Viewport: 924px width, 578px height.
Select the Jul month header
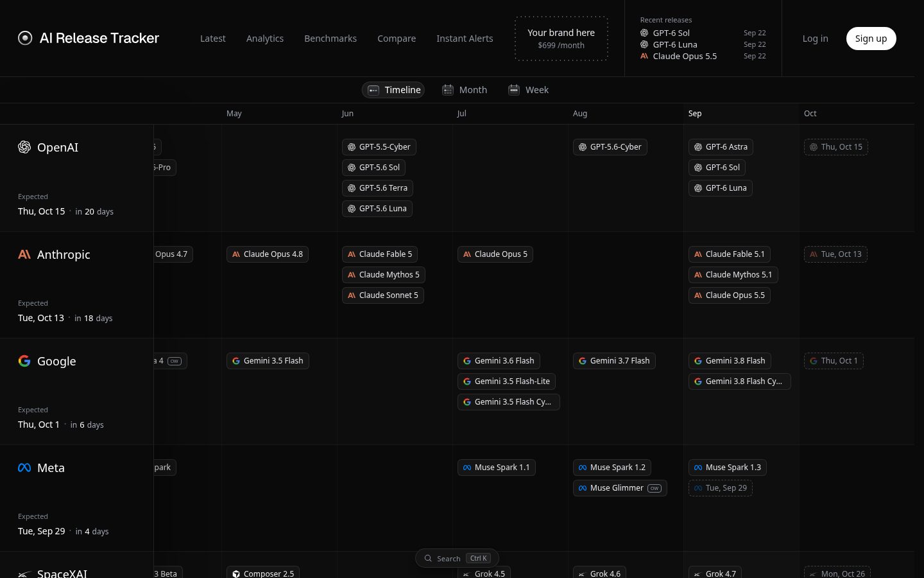point(461,114)
